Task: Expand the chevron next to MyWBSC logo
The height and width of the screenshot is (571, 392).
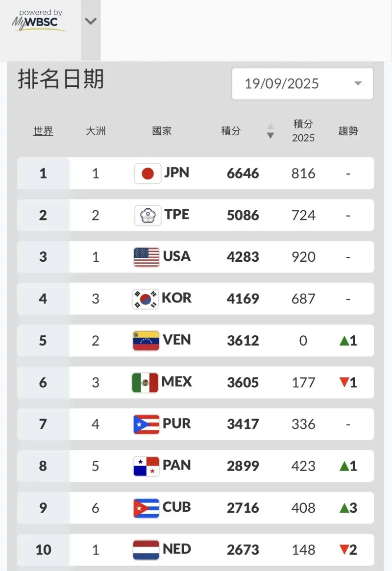Action: coord(91,21)
